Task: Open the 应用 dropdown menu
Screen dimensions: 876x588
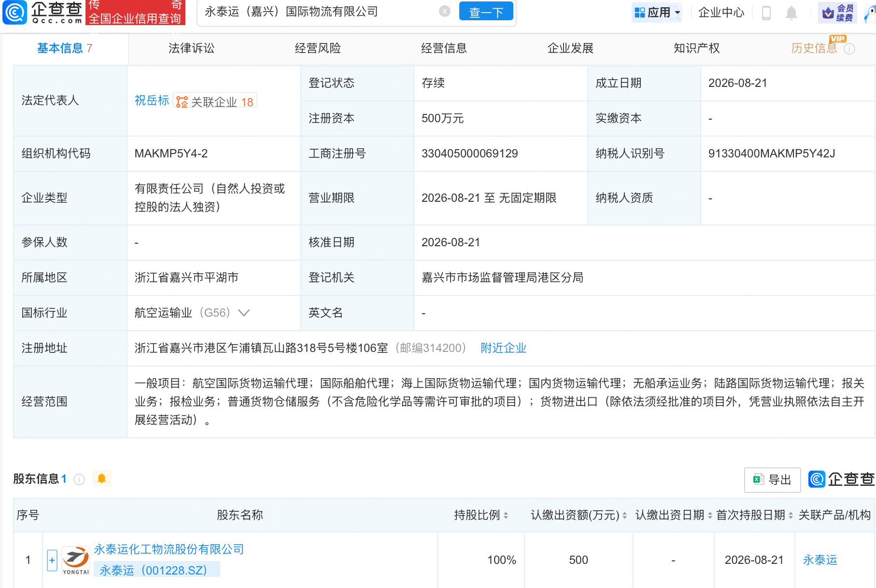Action: click(657, 13)
